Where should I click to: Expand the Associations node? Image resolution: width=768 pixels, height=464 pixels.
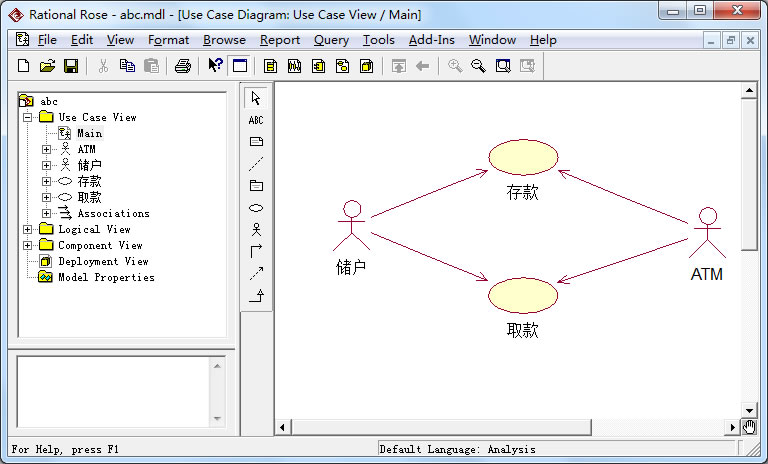[47, 214]
